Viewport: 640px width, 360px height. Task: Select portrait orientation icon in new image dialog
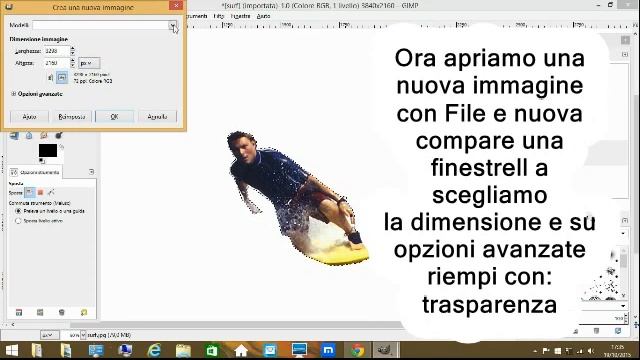pyautogui.click(x=51, y=77)
